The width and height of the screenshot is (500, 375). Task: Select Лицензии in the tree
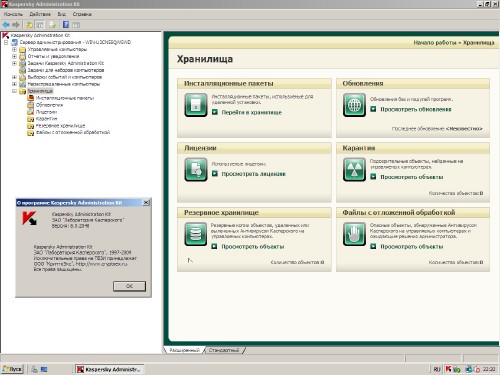point(46,112)
